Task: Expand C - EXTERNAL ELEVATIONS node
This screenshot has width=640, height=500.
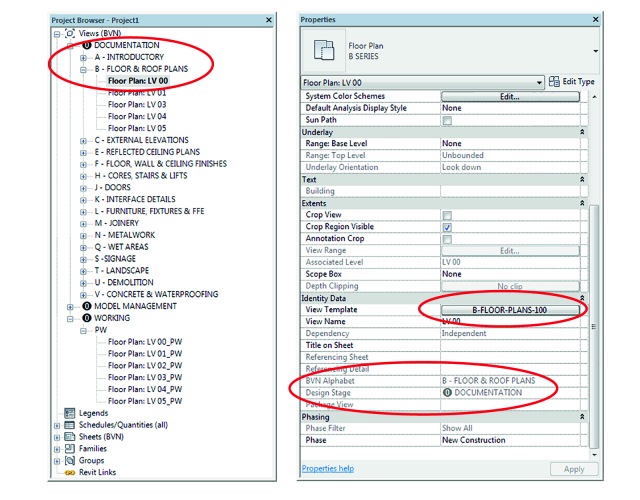Action: pos(83,141)
